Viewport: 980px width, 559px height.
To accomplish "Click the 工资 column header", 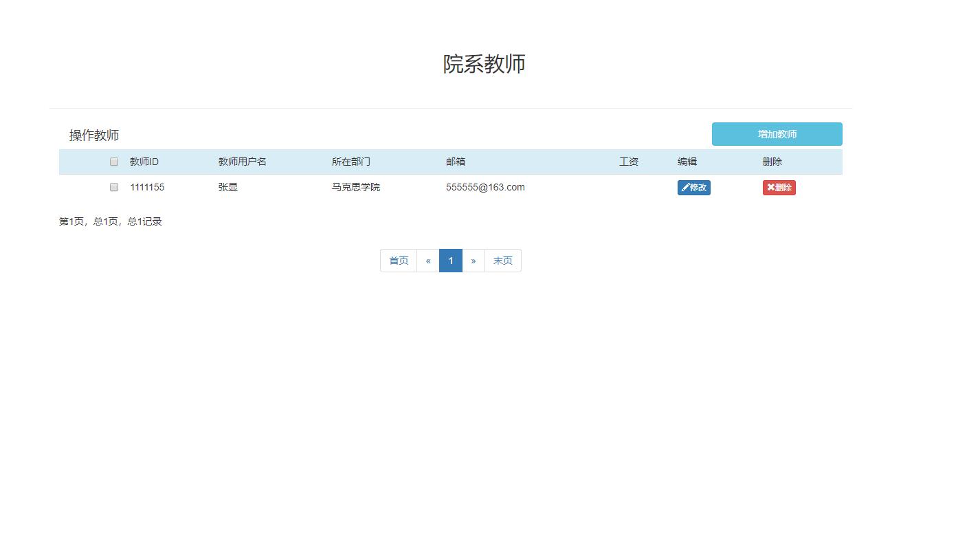I will click(629, 161).
